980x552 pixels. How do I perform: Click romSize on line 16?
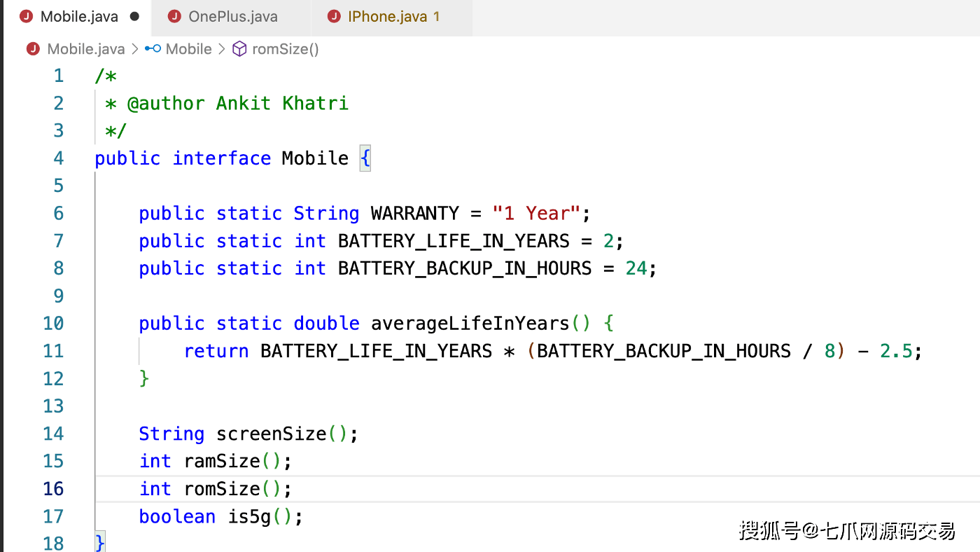(x=222, y=489)
